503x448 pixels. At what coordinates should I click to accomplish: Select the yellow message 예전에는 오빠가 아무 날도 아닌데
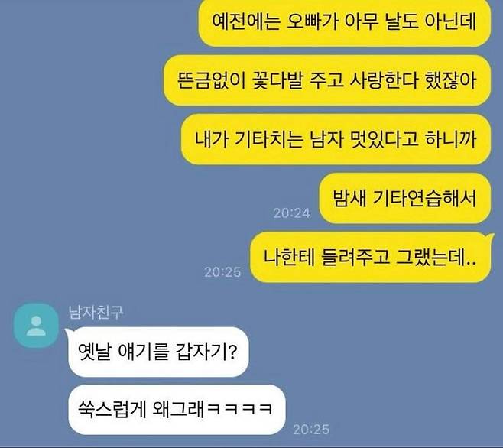click(x=345, y=22)
